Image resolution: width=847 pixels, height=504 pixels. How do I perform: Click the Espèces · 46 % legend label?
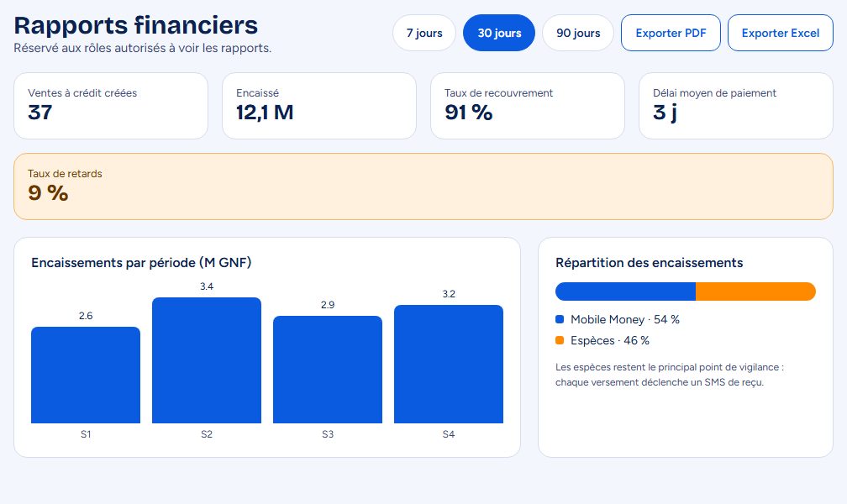pos(610,340)
